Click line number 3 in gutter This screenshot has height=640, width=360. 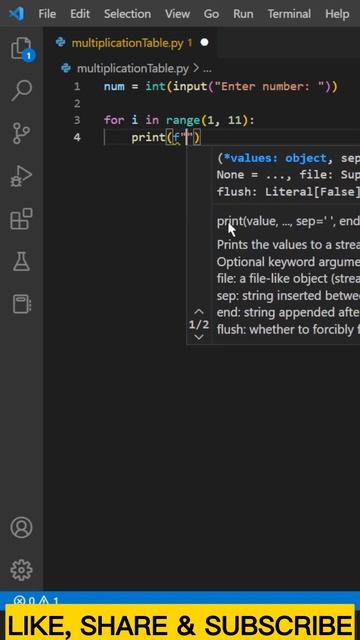(77, 120)
